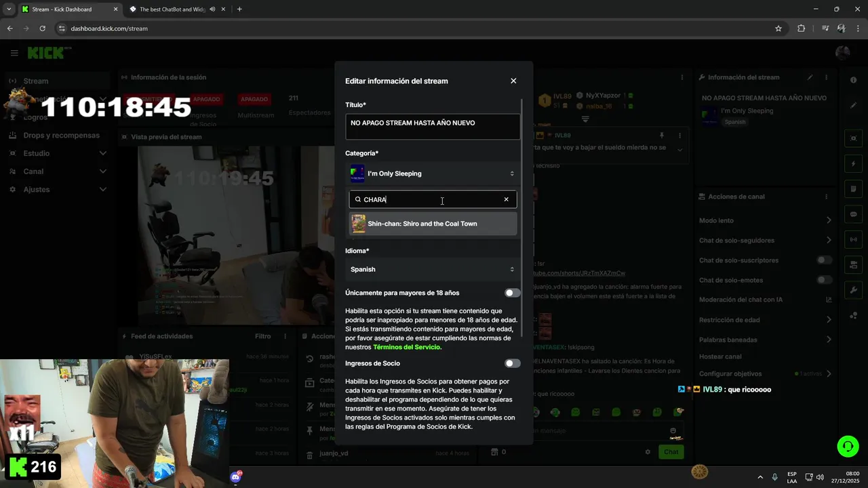The image size is (868, 488).
Task: Open the chat panel three-dot menu
Action: 682,77
